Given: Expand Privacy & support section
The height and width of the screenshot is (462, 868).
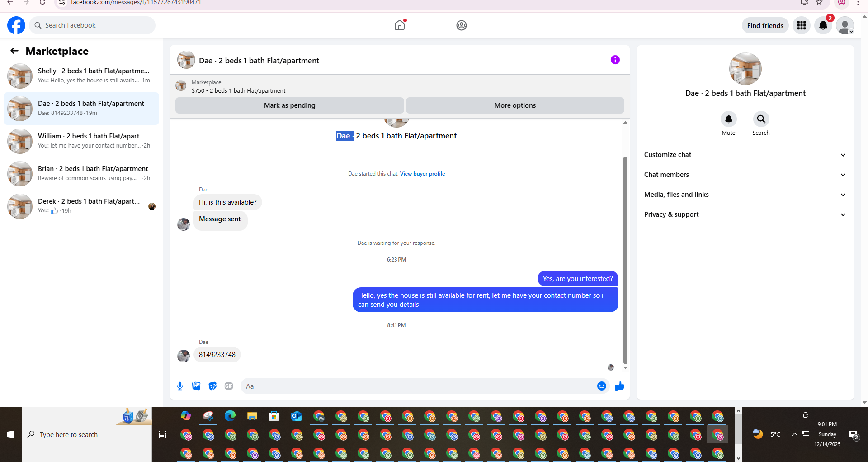Looking at the screenshot, I should [x=745, y=214].
